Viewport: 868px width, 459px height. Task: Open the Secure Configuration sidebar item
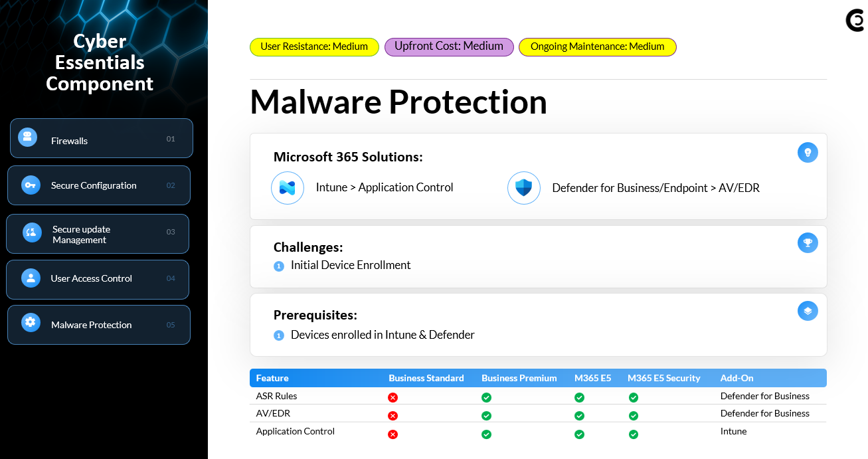pyautogui.click(x=99, y=185)
